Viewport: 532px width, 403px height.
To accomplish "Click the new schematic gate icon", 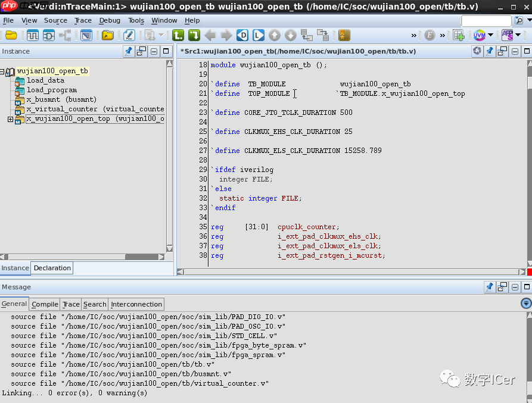I will [49, 35].
